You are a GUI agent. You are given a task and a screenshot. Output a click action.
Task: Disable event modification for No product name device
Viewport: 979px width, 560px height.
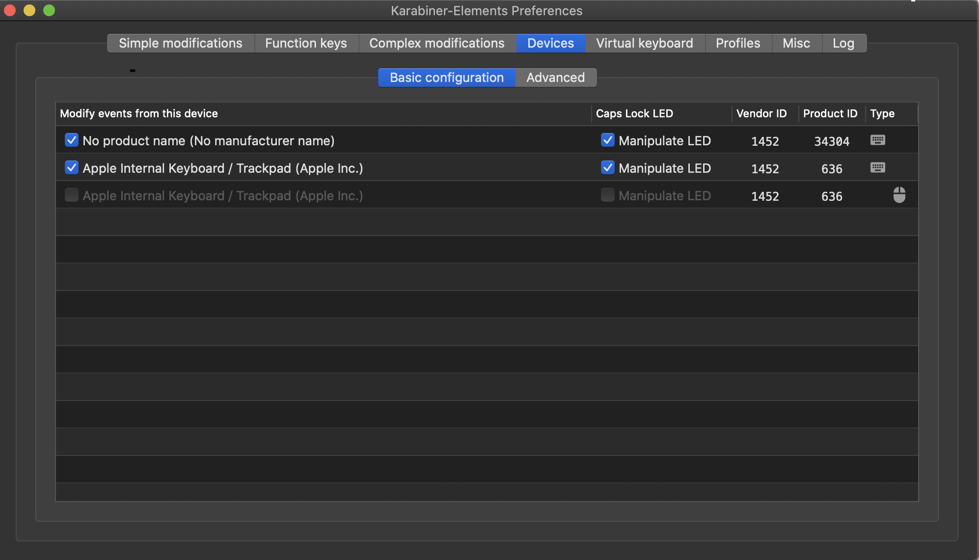pyautogui.click(x=71, y=140)
